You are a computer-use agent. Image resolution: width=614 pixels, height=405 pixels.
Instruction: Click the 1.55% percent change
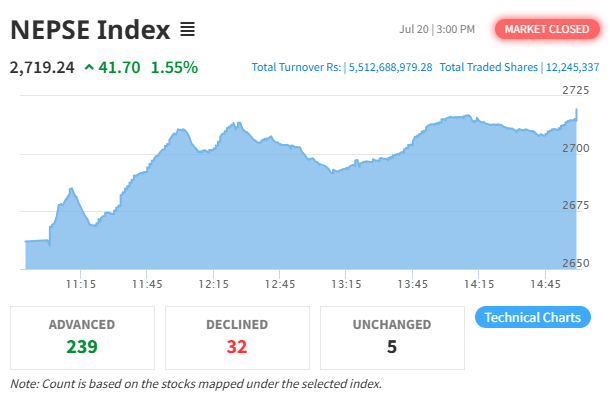174,67
